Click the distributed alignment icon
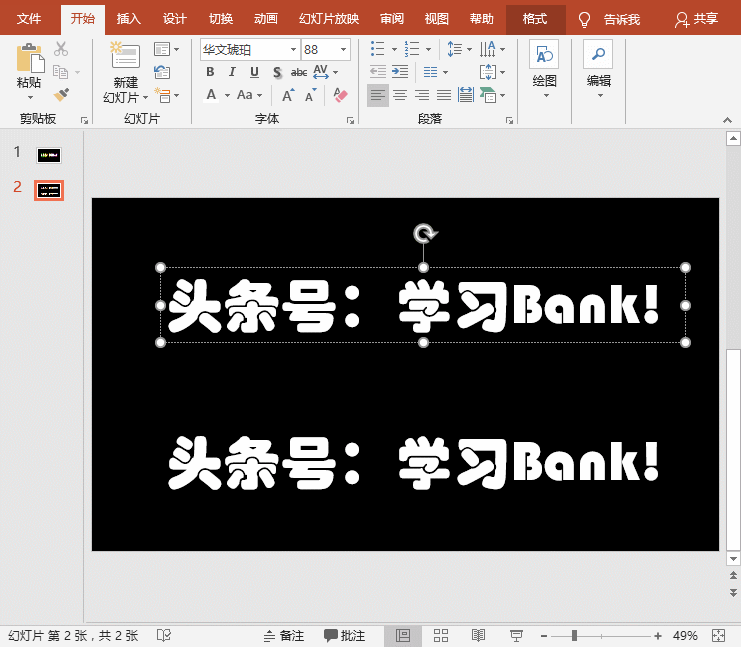The image size is (741, 647). point(465,95)
